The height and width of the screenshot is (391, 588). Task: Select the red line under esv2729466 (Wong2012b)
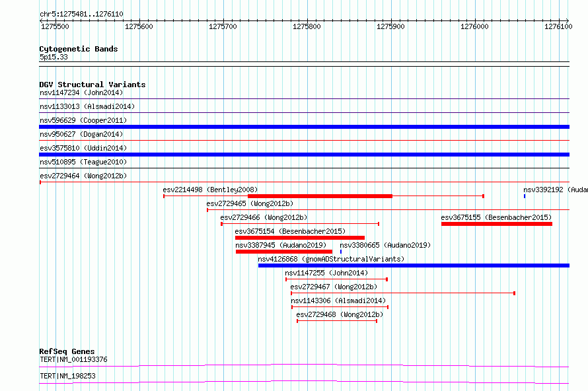(x=300, y=224)
